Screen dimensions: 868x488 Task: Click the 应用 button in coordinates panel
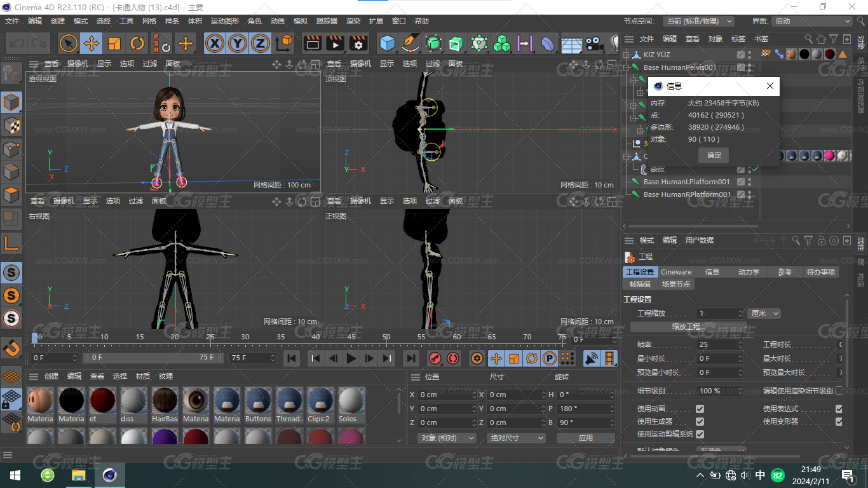pos(586,438)
